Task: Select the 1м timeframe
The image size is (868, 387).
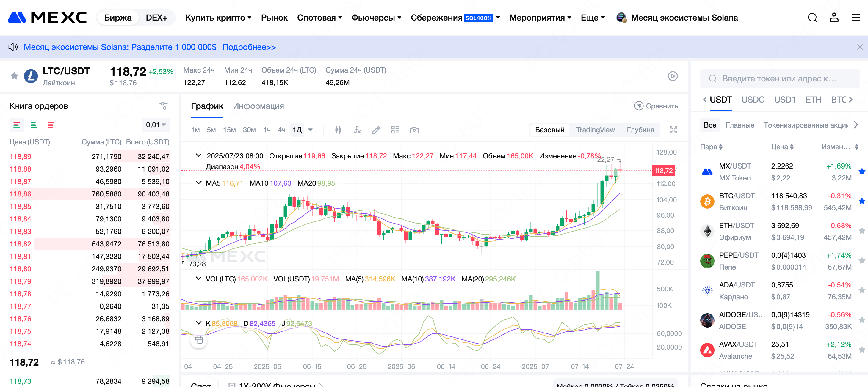Action: 195,130
